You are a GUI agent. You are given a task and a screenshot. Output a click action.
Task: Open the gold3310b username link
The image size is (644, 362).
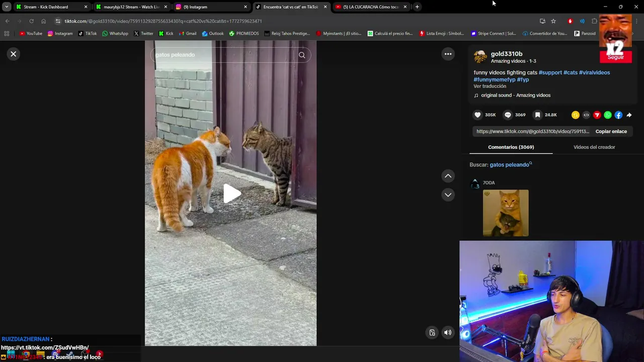click(x=507, y=54)
